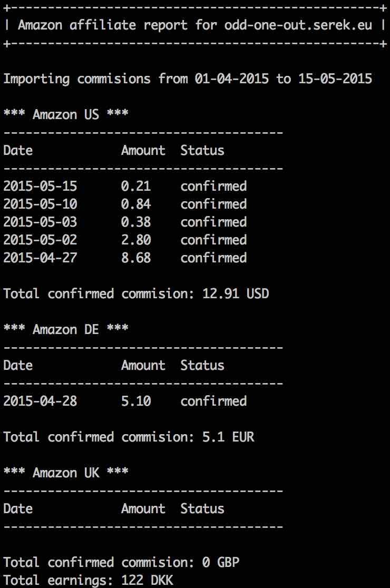Image resolution: width=390 pixels, height=588 pixels.
Task: Select the 2015-05-15 date entry
Action: [40, 186]
